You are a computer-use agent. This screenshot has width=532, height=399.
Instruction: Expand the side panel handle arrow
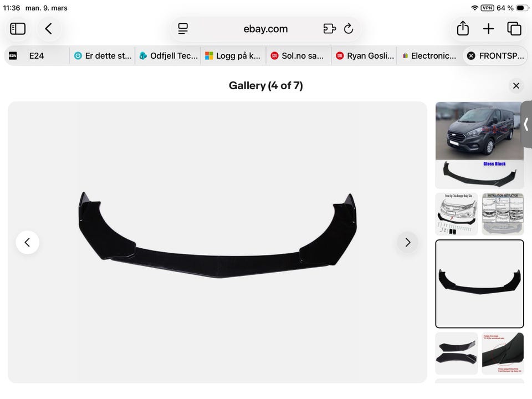[526, 124]
